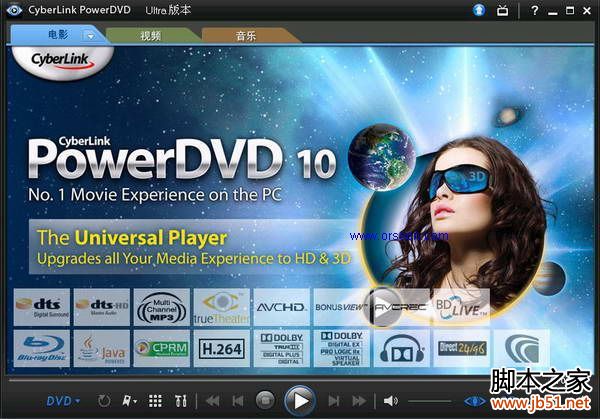Adjust the volume slider
600x419 pixels.
pos(429,401)
